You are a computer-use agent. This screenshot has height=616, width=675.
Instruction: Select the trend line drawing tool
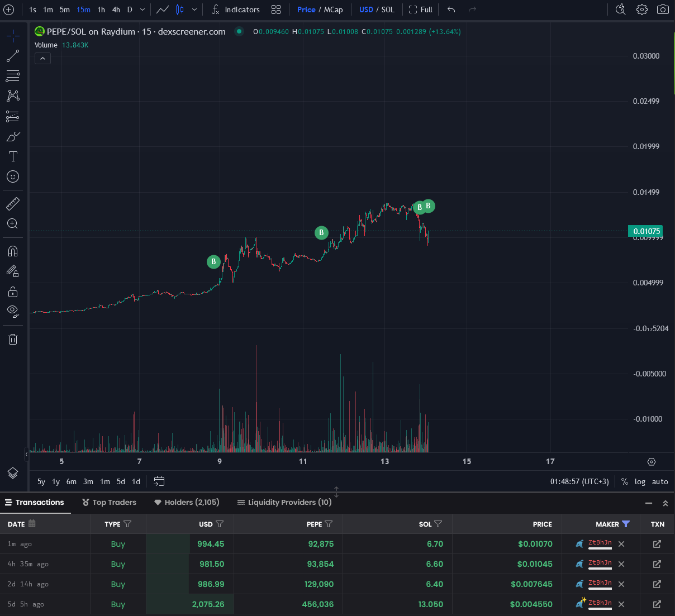coord(13,56)
